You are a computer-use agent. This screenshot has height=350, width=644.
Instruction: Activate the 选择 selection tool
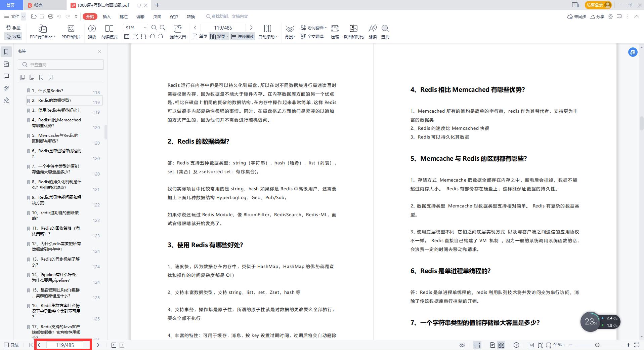13,36
